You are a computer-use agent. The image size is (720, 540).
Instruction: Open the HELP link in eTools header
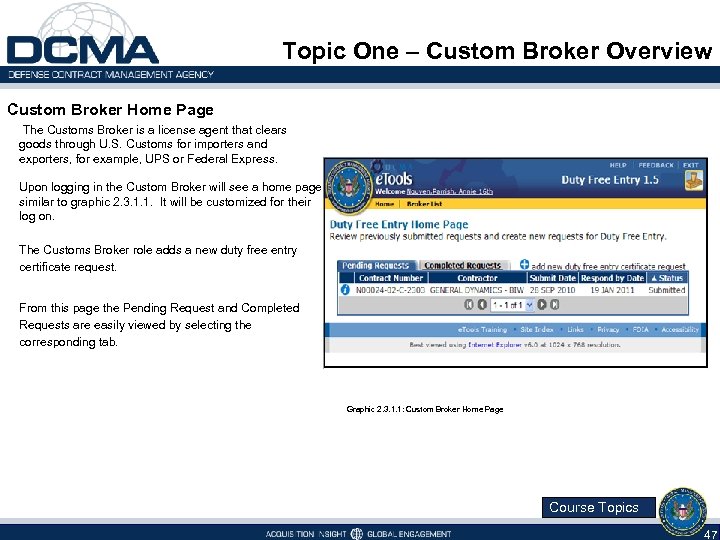pyautogui.click(x=618, y=165)
